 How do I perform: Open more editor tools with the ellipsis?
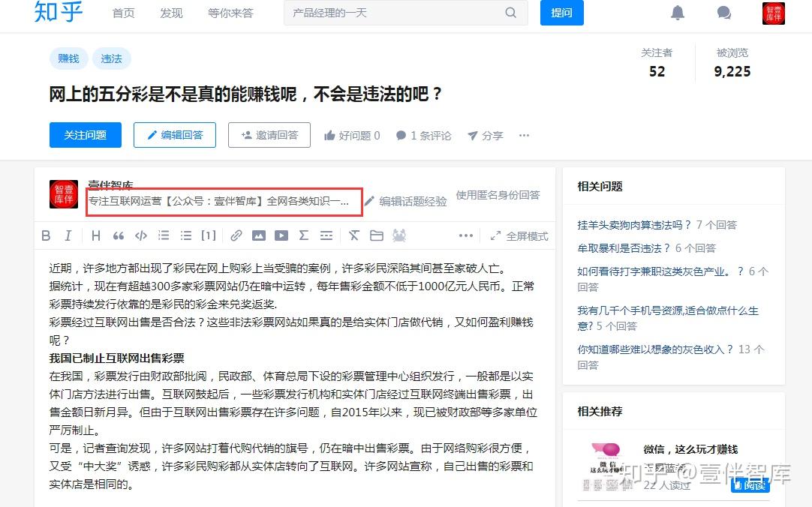466,235
